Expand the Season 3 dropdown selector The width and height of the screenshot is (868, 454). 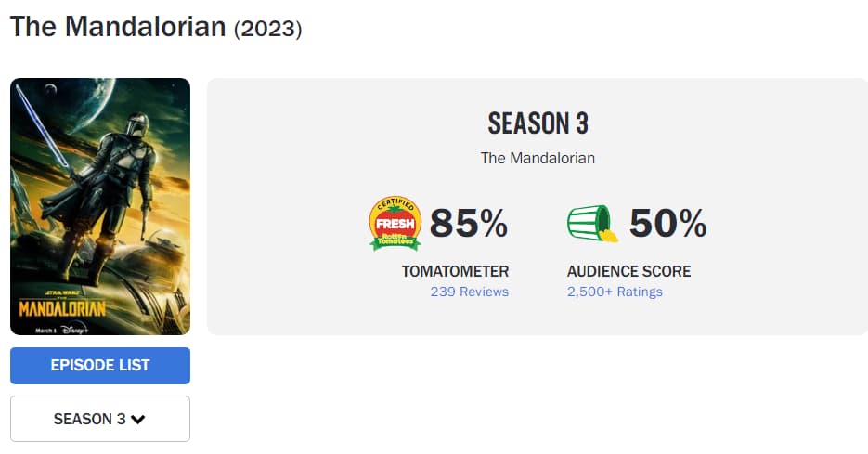[x=100, y=419]
